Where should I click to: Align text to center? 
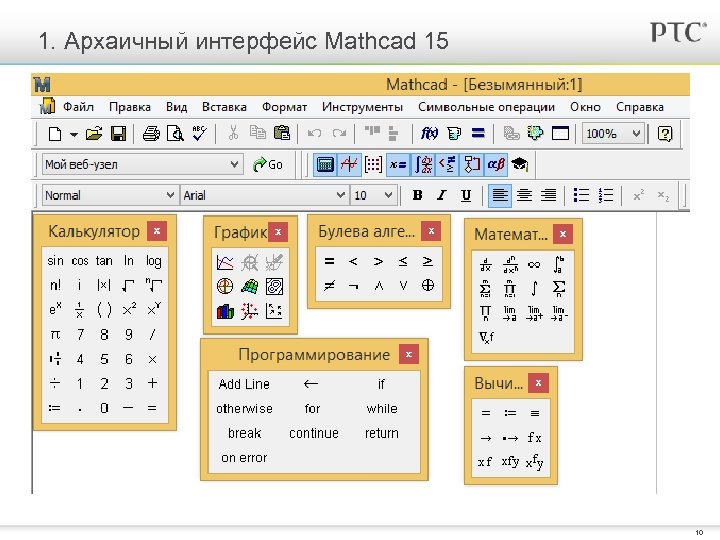pyautogui.click(x=524, y=195)
